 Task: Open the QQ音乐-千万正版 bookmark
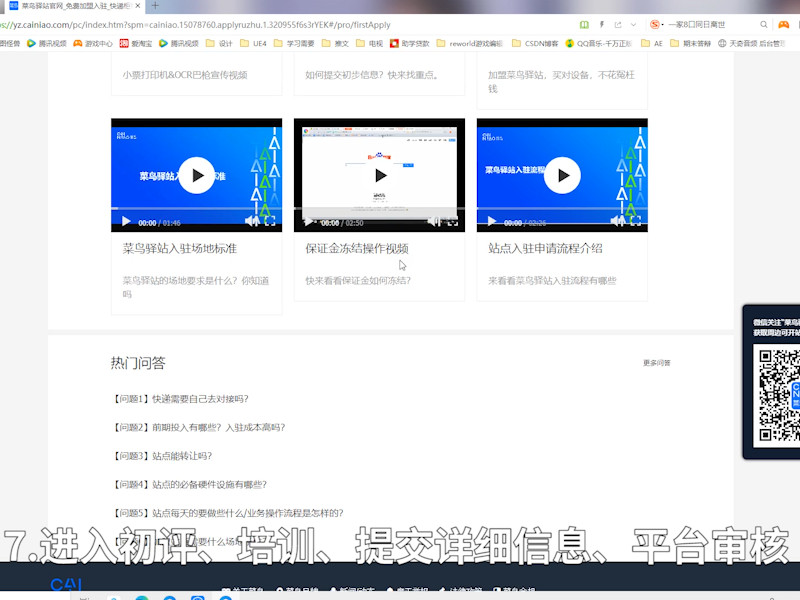tap(598, 43)
